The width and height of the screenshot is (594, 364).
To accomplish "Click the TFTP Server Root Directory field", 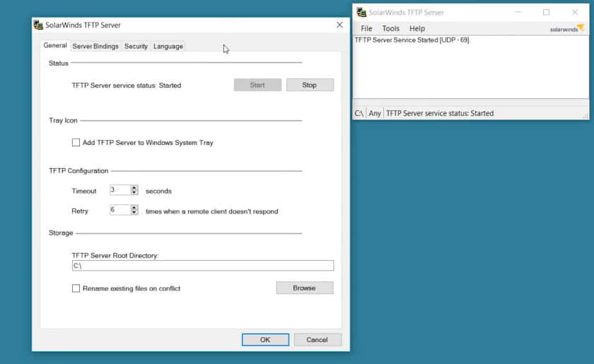I will coord(203,266).
